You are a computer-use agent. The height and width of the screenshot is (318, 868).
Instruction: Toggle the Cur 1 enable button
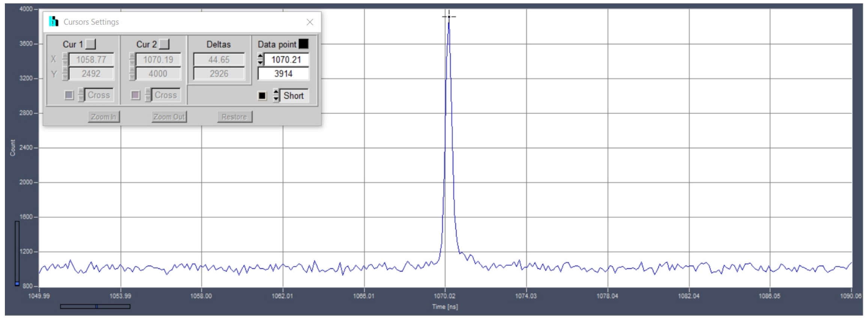point(90,44)
